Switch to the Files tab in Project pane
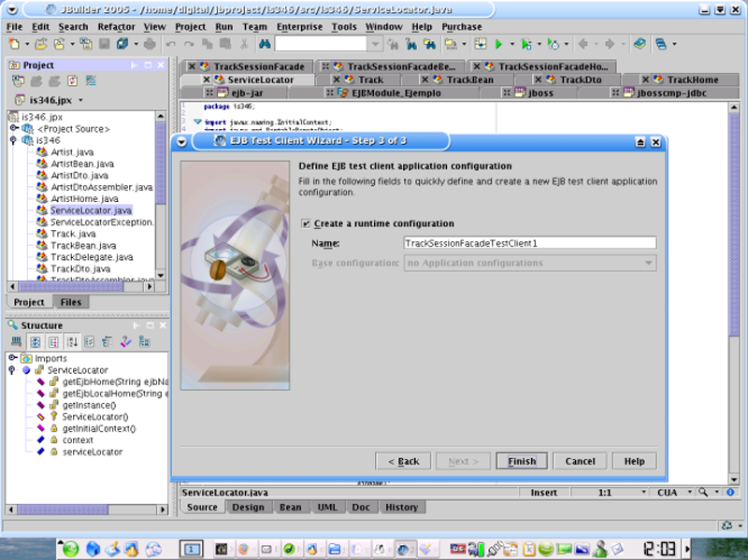 click(x=71, y=302)
